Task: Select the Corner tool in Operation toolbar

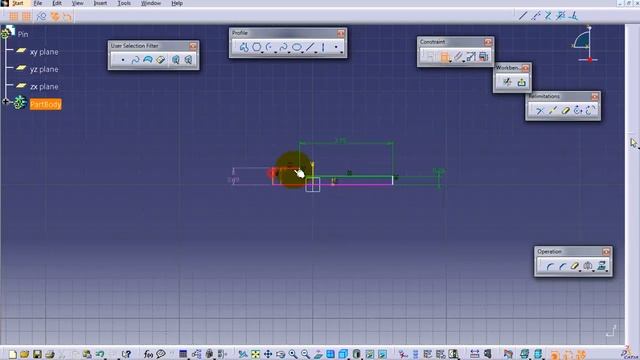Action: click(x=550, y=267)
